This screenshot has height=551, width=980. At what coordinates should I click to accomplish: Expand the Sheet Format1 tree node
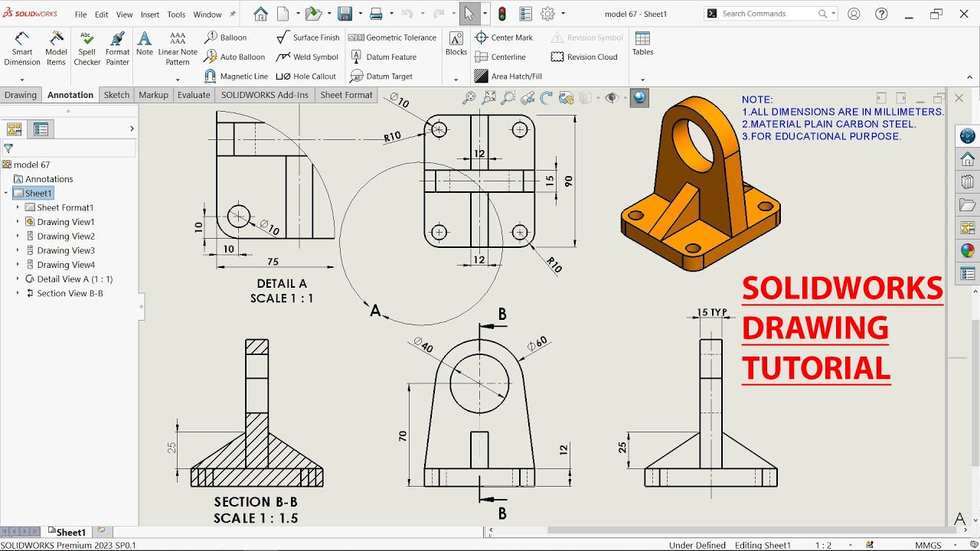click(x=18, y=207)
